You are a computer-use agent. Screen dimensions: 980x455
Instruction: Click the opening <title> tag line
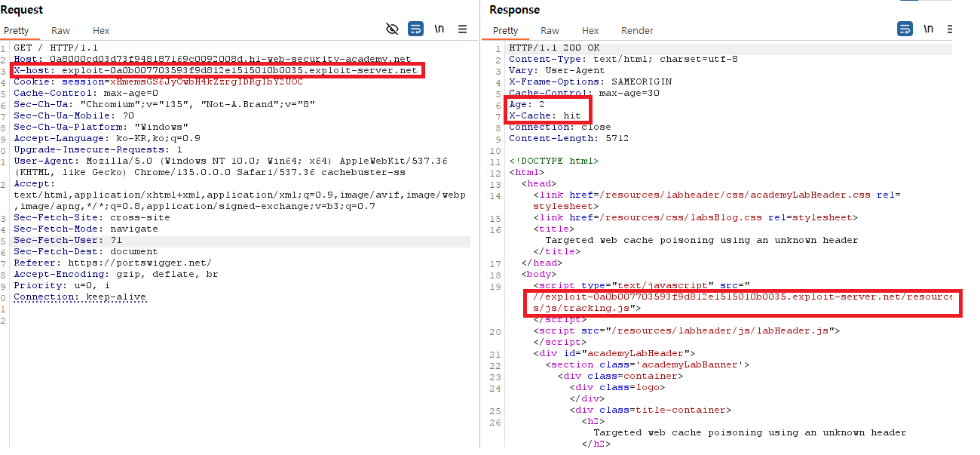tap(554, 229)
